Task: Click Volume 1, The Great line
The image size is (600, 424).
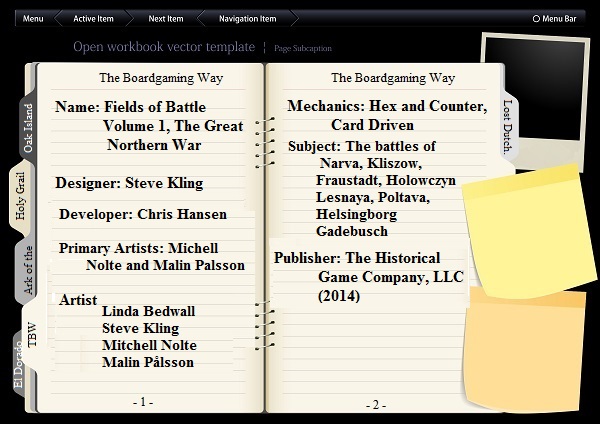Action: pos(173,126)
